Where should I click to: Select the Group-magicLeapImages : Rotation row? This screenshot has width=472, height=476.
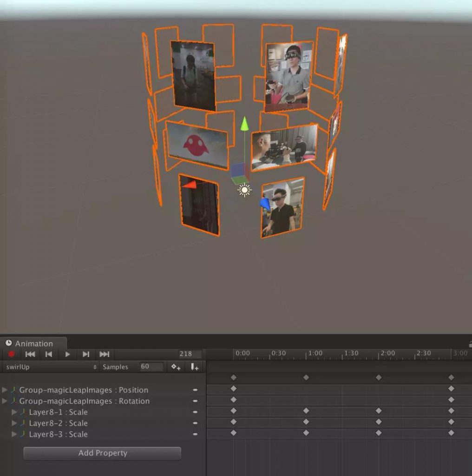click(x=103, y=401)
